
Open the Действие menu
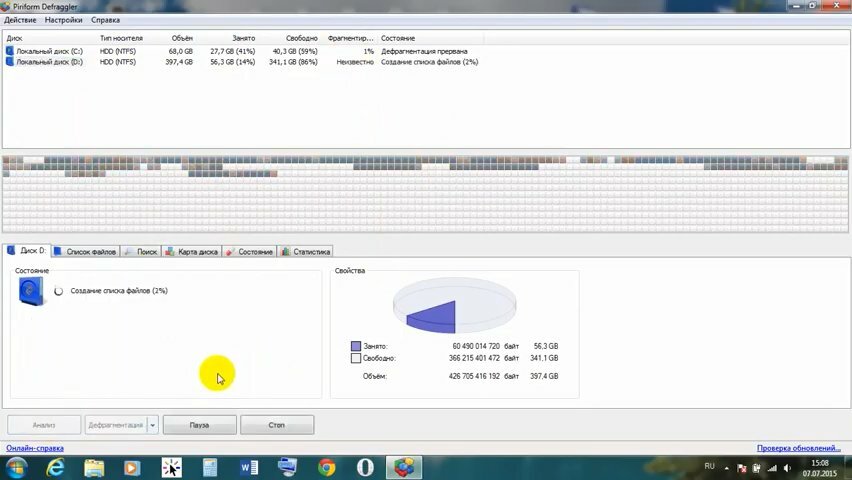pos(20,20)
